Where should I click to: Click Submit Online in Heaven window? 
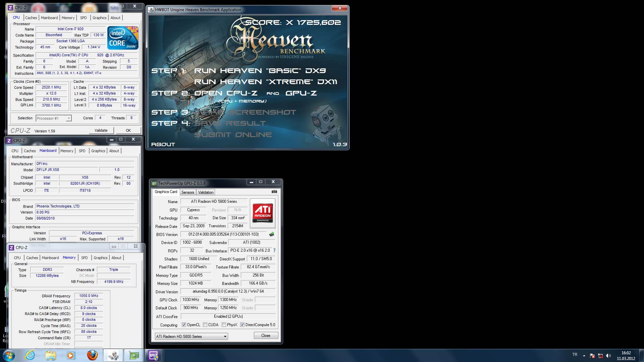coord(233,135)
